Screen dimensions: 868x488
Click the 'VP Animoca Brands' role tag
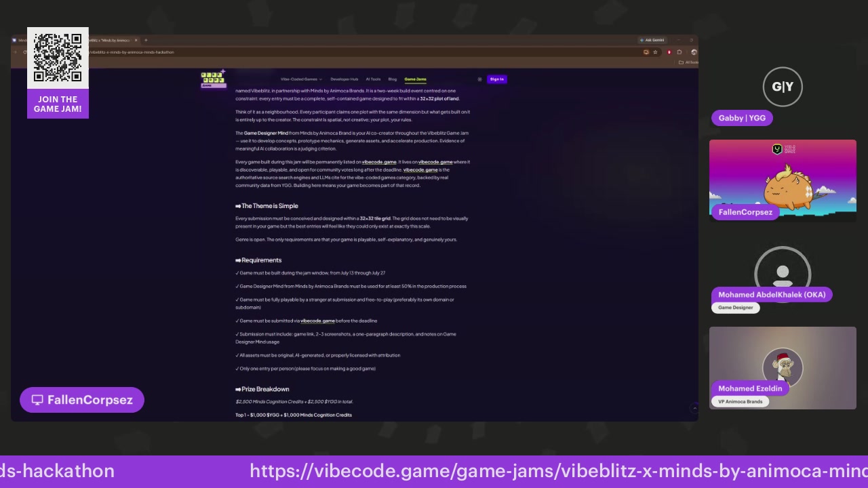(740, 402)
